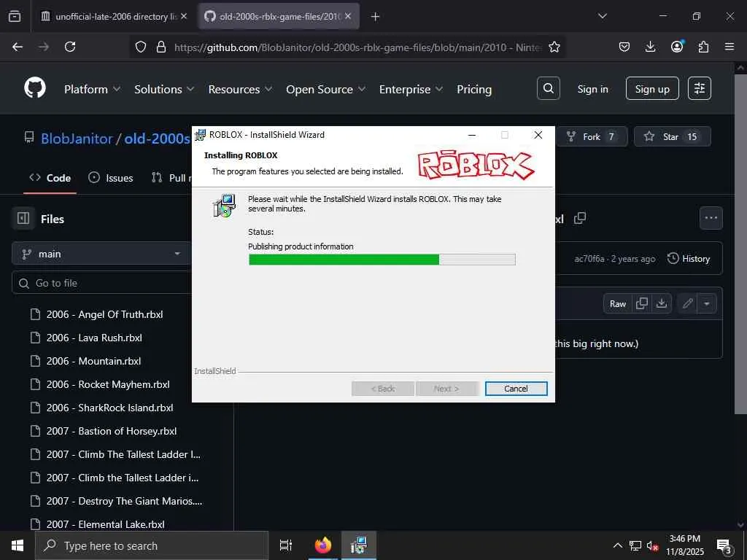This screenshot has width=747, height=560.
Task: Open 2006 - Rocket Mayhem.rbxl file
Action: [x=108, y=384]
